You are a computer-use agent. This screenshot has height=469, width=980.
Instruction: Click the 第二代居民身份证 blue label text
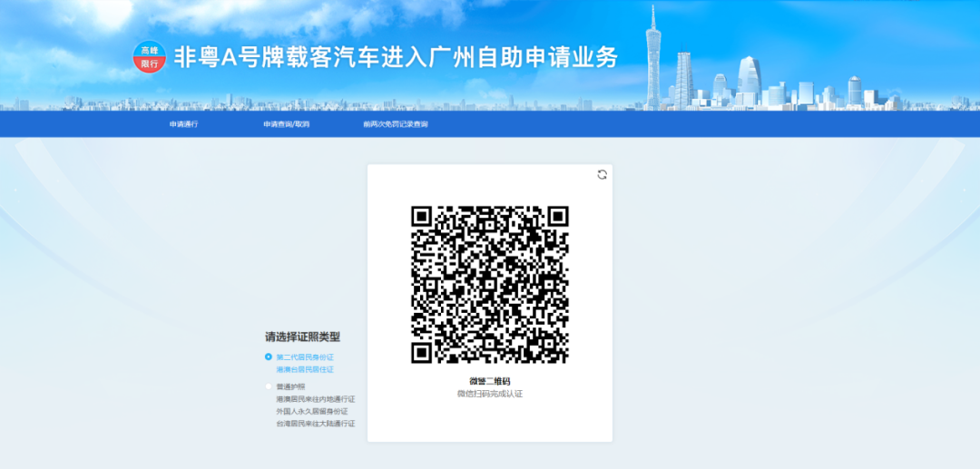coord(305,357)
